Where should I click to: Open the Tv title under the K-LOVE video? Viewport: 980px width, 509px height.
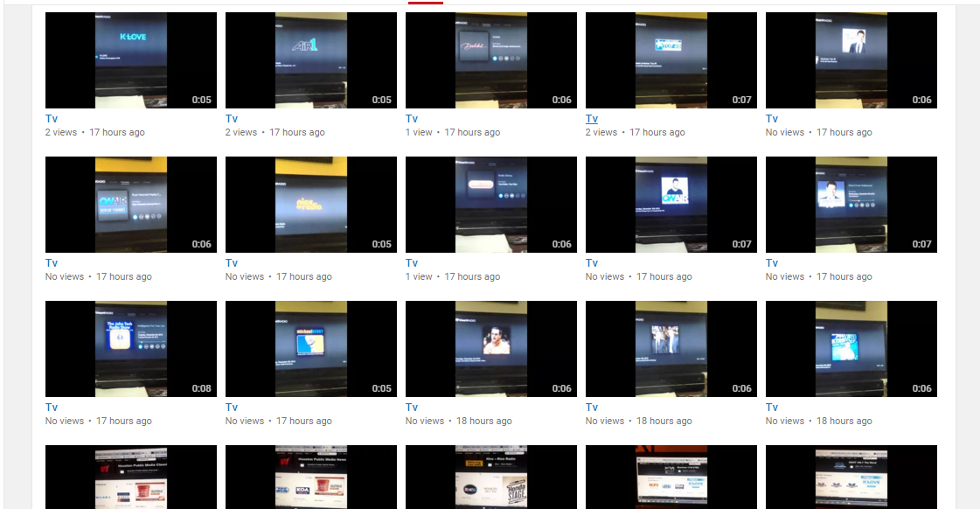(x=52, y=119)
